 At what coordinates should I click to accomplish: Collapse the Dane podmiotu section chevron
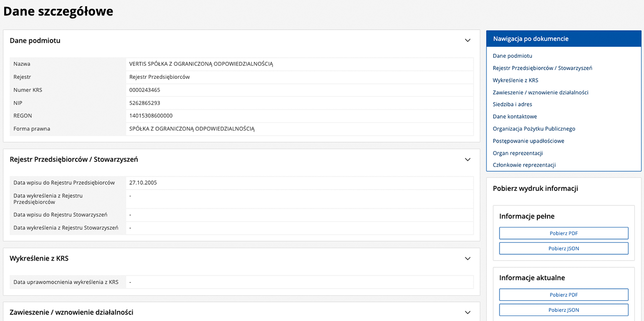(x=467, y=41)
